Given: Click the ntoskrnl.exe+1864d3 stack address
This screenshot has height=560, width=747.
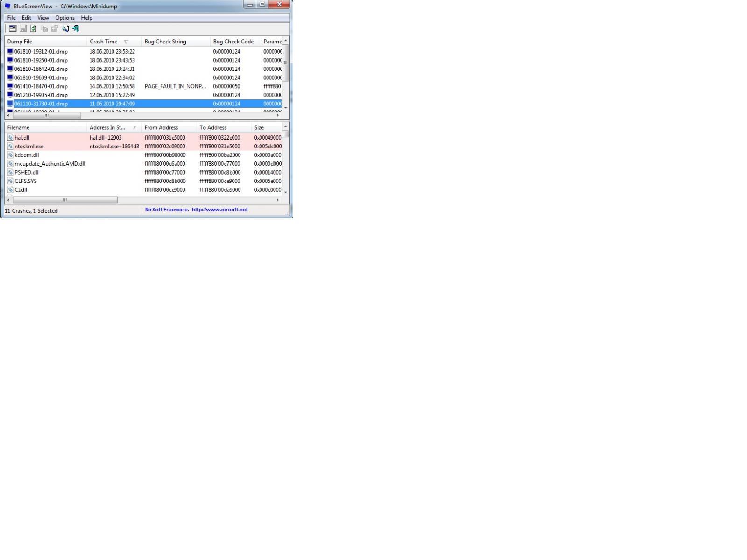Looking at the screenshot, I should (114, 146).
